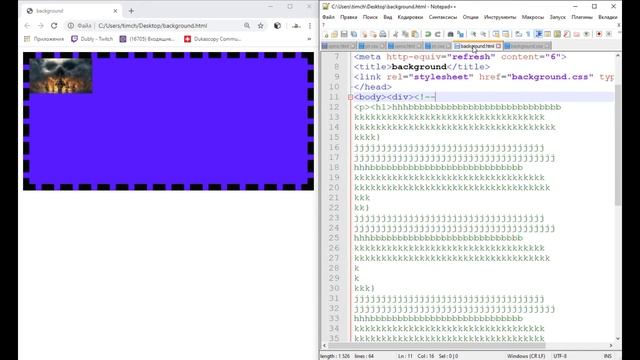This screenshot has width=640, height=360.
Task: Show hidden bookmarks via chevron in Chrome
Action: [x=309, y=39]
